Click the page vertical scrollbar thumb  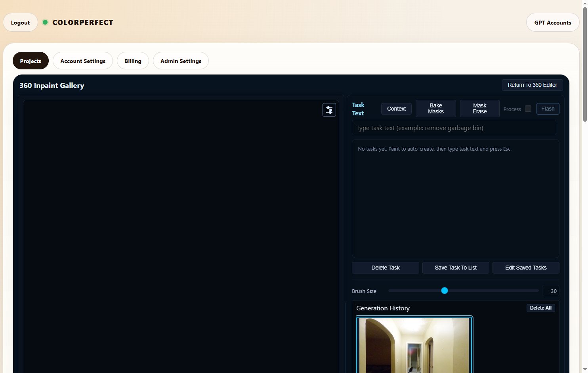[585, 63]
